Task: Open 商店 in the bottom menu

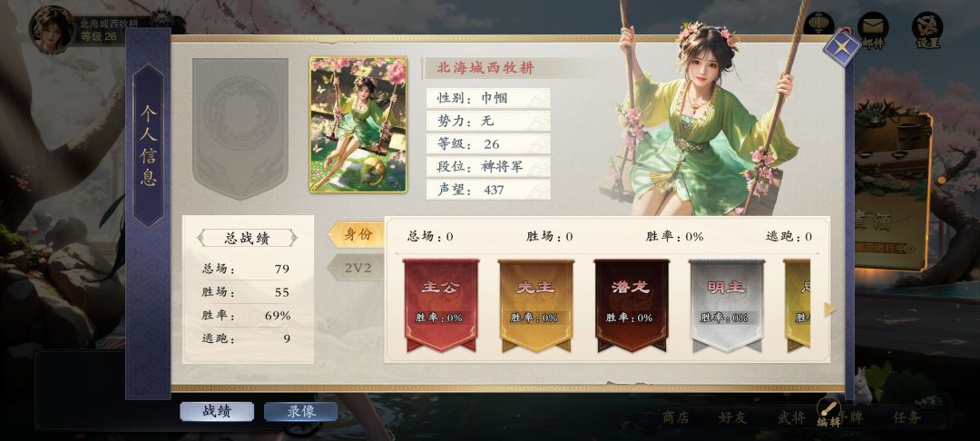Action: click(x=676, y=418)
